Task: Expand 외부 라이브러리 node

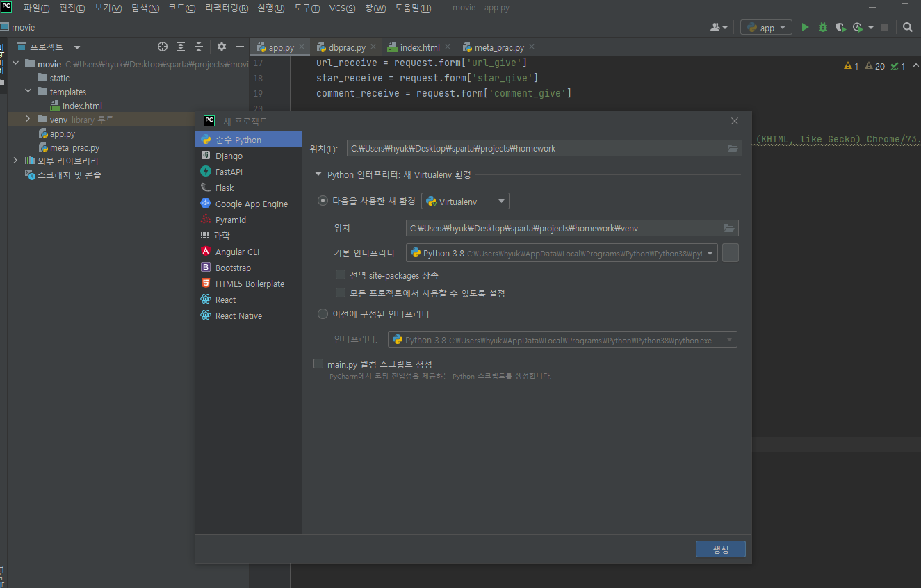Action: [15, 161]
